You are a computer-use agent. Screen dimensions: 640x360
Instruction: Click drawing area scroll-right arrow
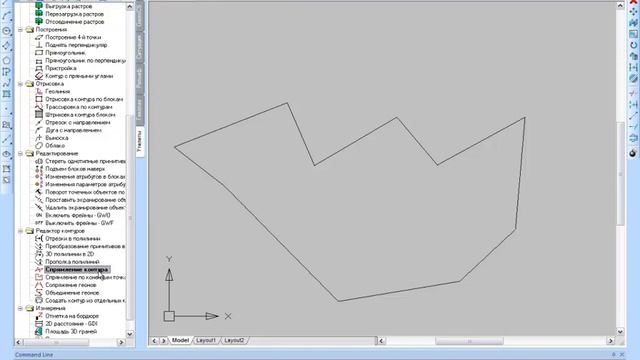[x=611, y=340]
